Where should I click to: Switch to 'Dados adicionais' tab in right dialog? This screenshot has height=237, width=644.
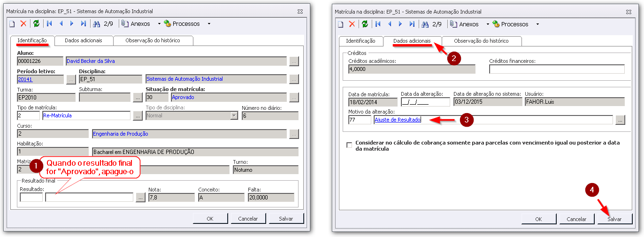click(x=412, y=41)
